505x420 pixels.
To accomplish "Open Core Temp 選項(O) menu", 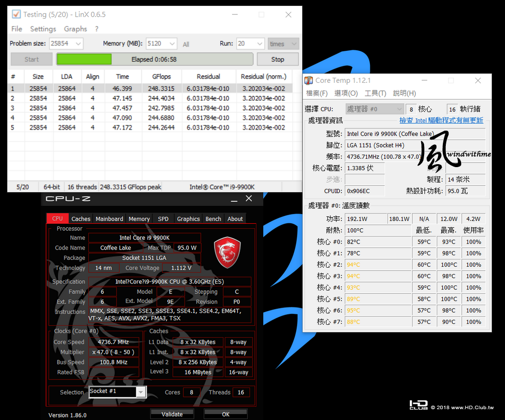I will click(346, 93).
